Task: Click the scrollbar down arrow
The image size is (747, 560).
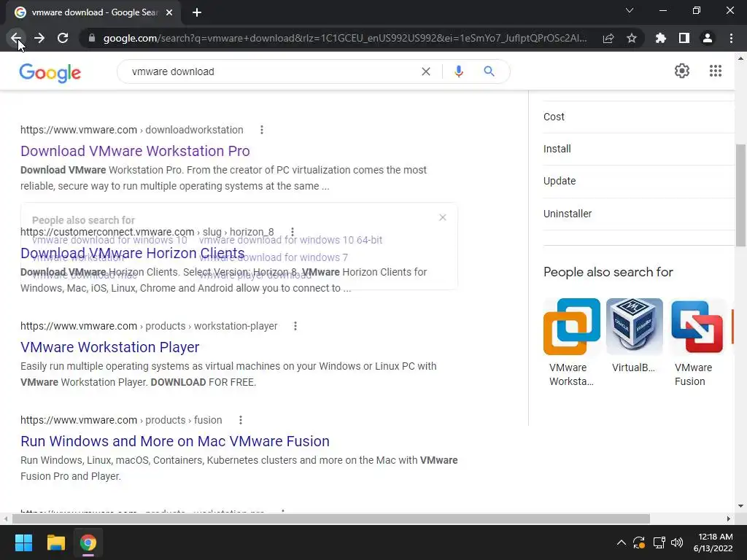Action: [740, 506]
